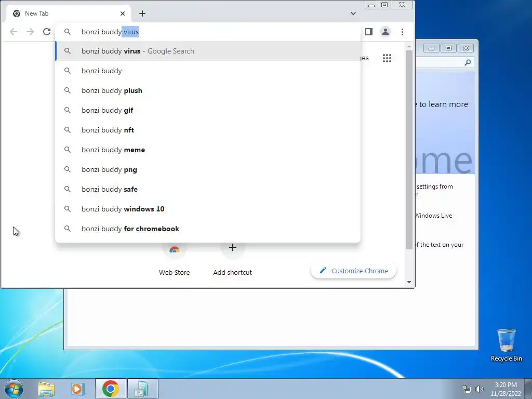Viewport: 532px width, 399px height.
Task: Choose 'bonzi buddy nft' suggestion
Action: (x=208, y=130)
